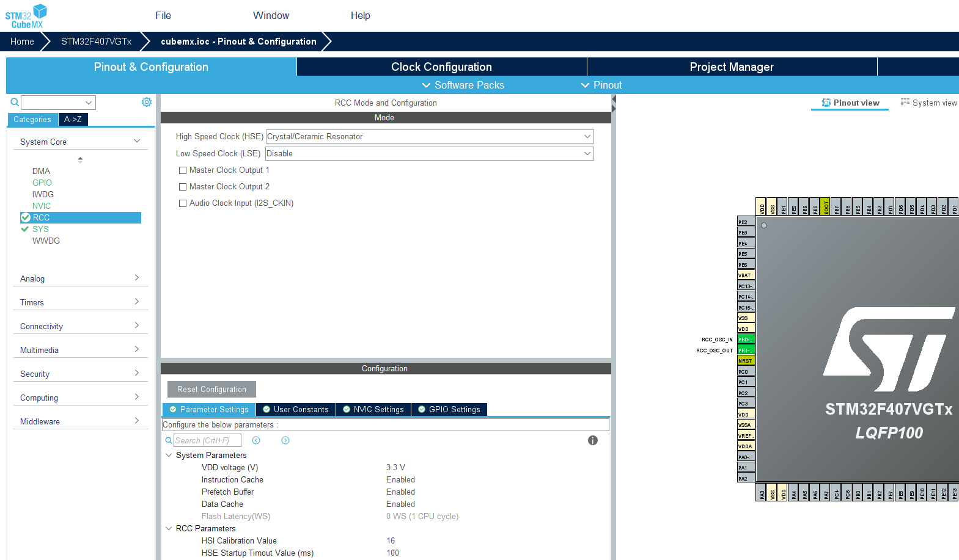Screen dimensions: 959x560
Task: Select WWDG in System Core
Action: click(x=46, y=241)
